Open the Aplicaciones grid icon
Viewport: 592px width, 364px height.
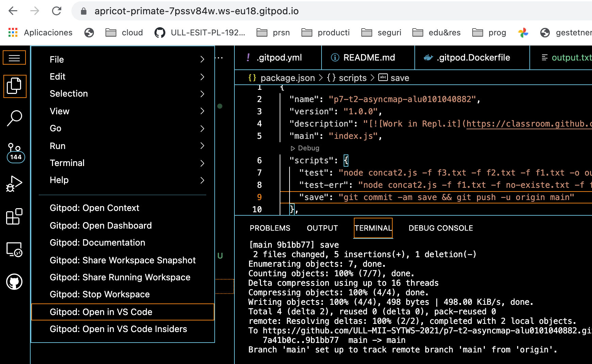[x=12, y=32]
